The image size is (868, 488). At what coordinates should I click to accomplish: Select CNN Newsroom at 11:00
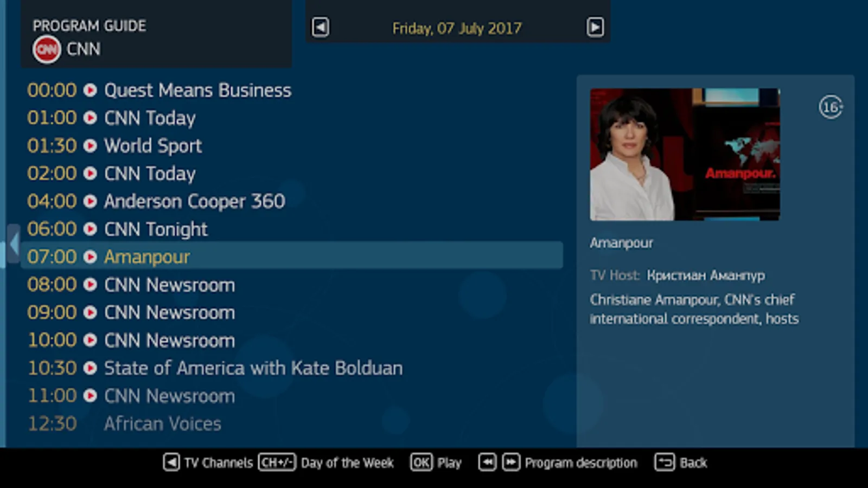292,396
